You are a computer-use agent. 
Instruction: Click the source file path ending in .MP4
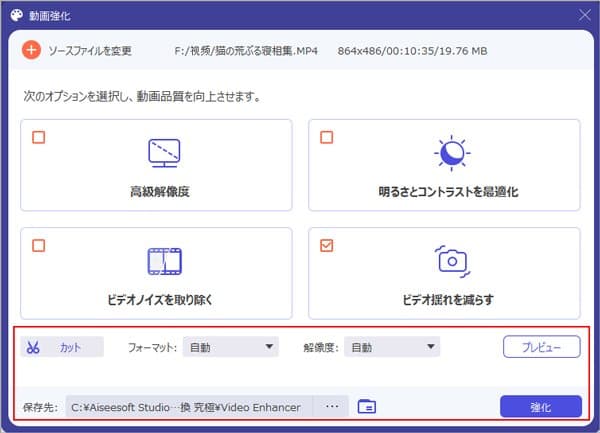(246, 51)
